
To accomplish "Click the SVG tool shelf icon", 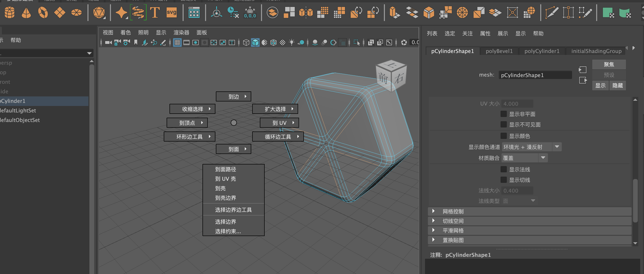I will (x=171, y=12).
